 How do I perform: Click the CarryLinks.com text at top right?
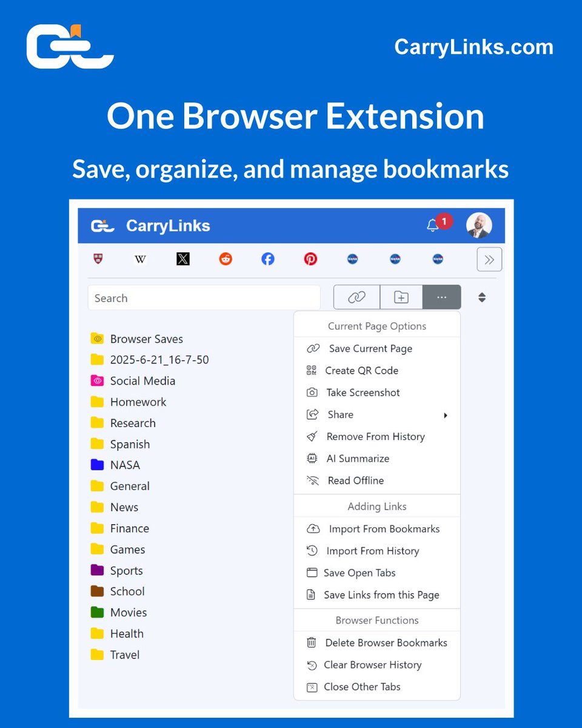474,47
